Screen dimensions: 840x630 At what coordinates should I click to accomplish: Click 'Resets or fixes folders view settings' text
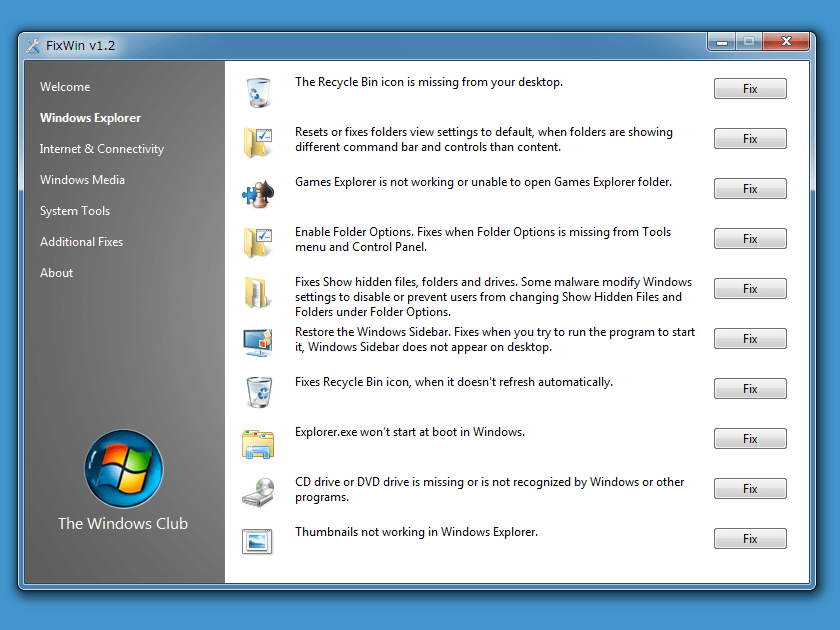pos(484,139)
